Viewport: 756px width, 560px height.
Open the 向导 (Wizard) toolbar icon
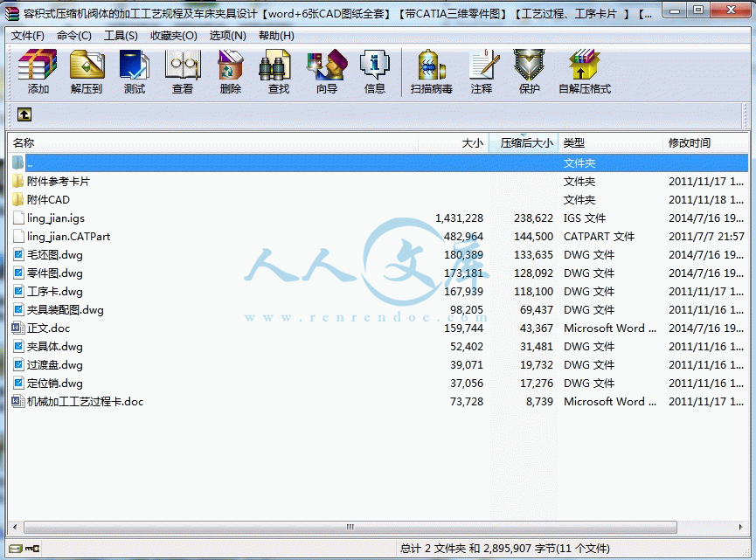(327, 65)
